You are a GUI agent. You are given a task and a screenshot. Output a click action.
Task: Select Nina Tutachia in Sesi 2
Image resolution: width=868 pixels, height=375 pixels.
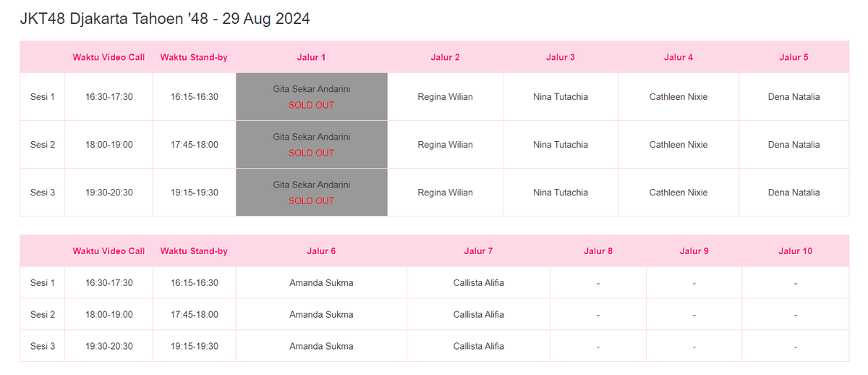click(x=561, y=145)
